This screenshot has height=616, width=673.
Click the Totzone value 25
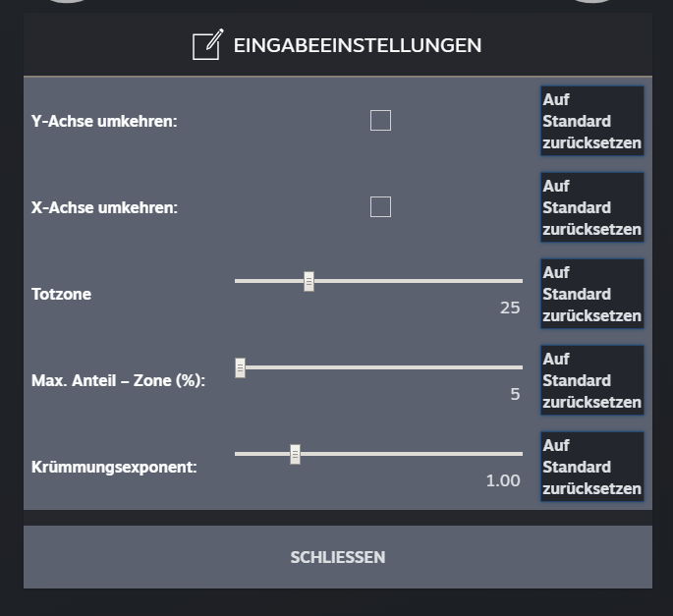[x=510, y=308]
